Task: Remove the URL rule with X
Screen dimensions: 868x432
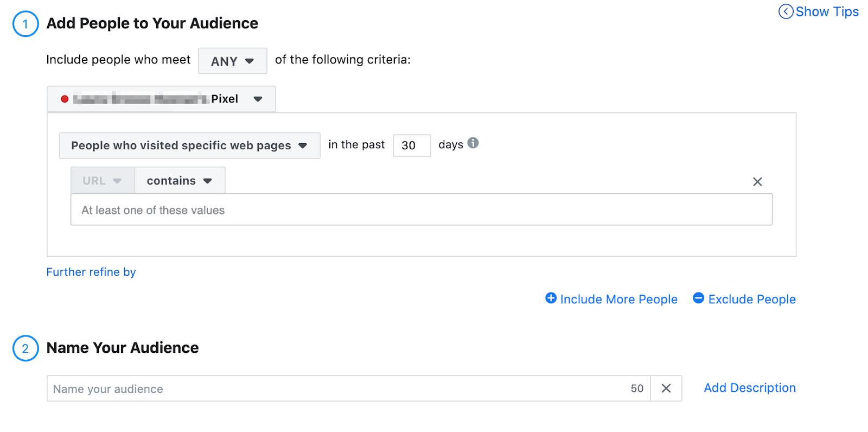Action: [757, 182]
